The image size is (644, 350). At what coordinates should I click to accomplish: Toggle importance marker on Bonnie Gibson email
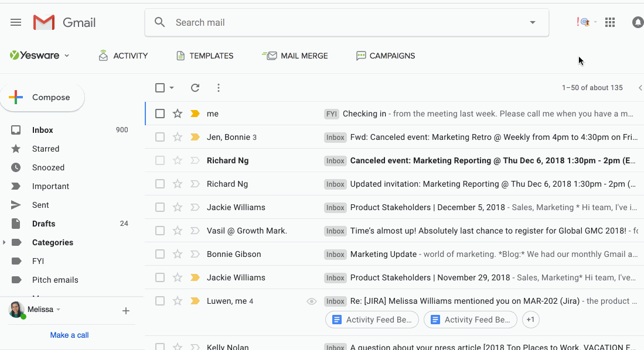[195, 254]
